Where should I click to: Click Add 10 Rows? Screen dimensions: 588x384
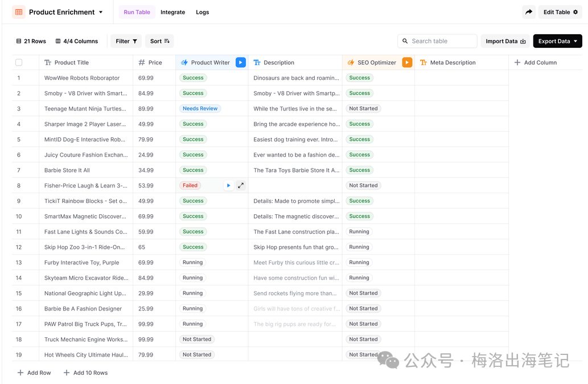[x=85, y=373]
